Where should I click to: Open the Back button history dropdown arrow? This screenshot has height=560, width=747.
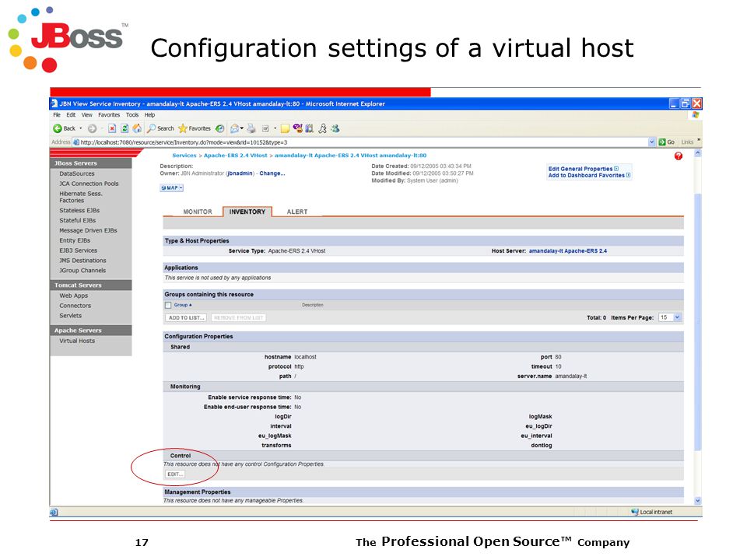pos(80,128)
